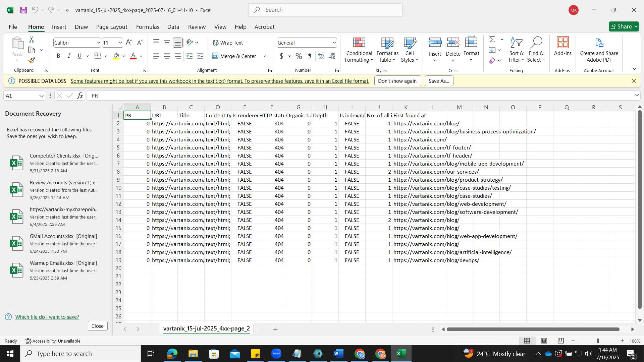Expand the Name Box dropdown

(x=41, y=96)
